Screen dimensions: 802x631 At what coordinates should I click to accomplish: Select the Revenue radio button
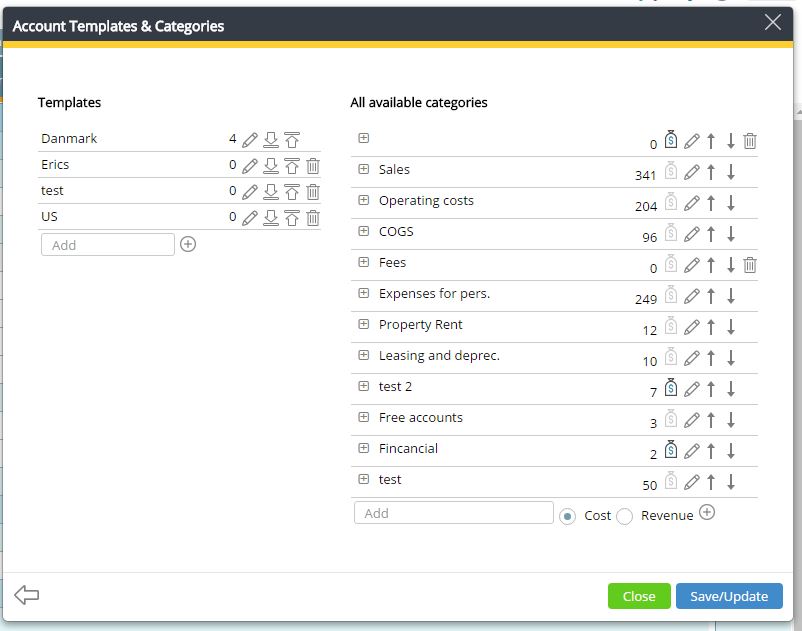(625, 516)
